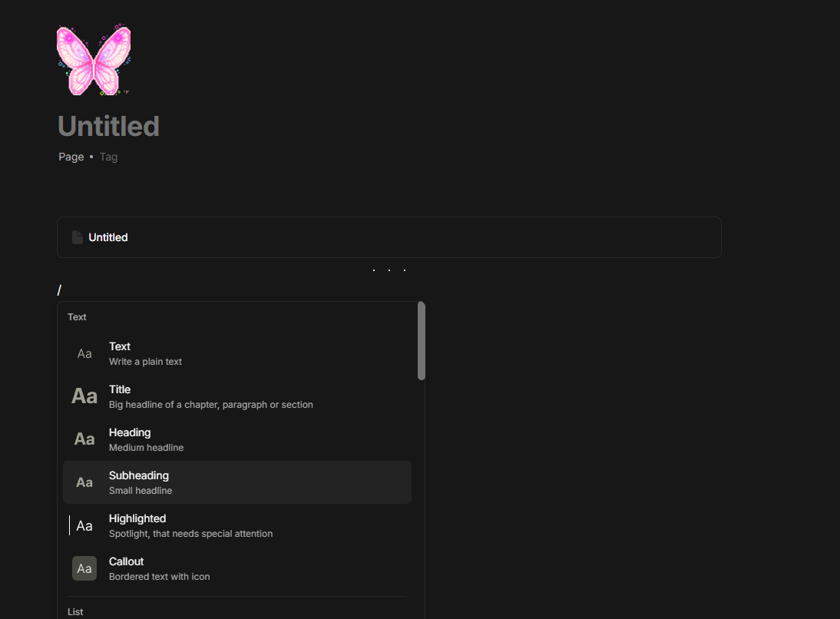This screenshot has width=840, height=619.
Task: Click the Tag relation under the title
Action: [108, 157]
